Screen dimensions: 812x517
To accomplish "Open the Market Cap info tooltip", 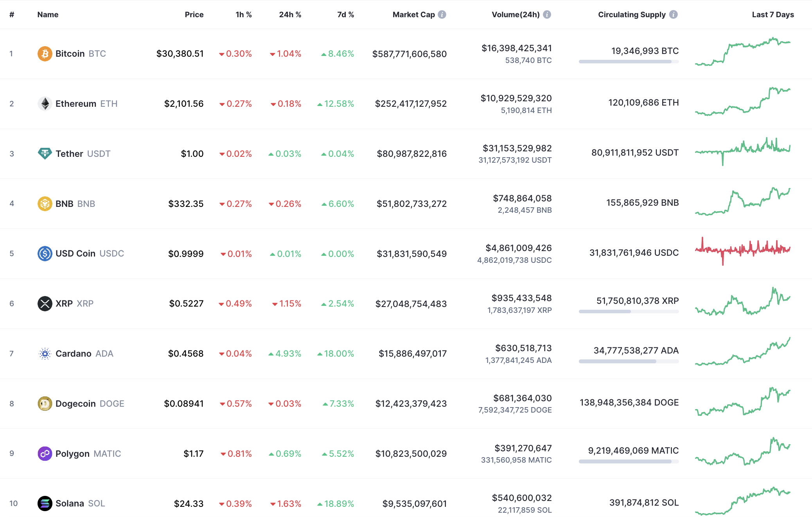I will click(442, 14).
